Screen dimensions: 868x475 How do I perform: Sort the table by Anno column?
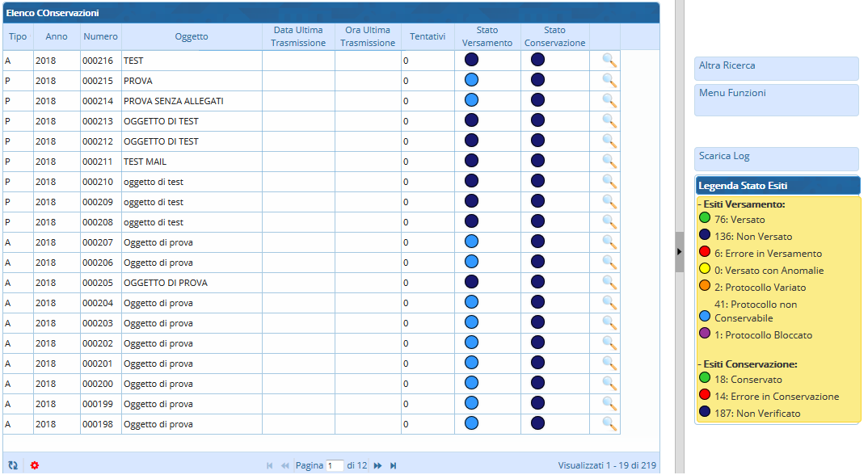click(57, 36)
